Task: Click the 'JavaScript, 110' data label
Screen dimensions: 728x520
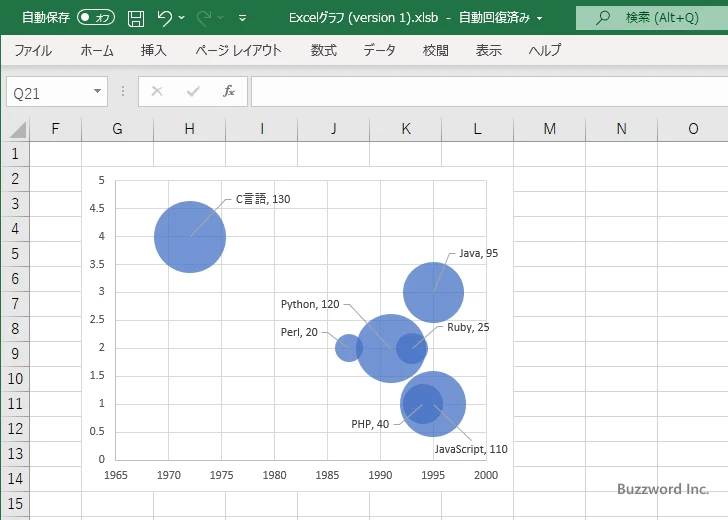Action: (471, 449)
